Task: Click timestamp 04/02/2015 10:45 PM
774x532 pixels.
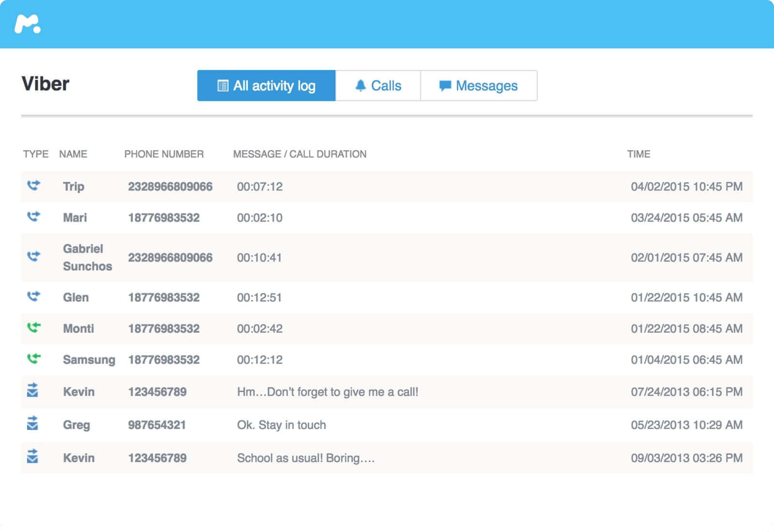Action: [x=687, y=187]
